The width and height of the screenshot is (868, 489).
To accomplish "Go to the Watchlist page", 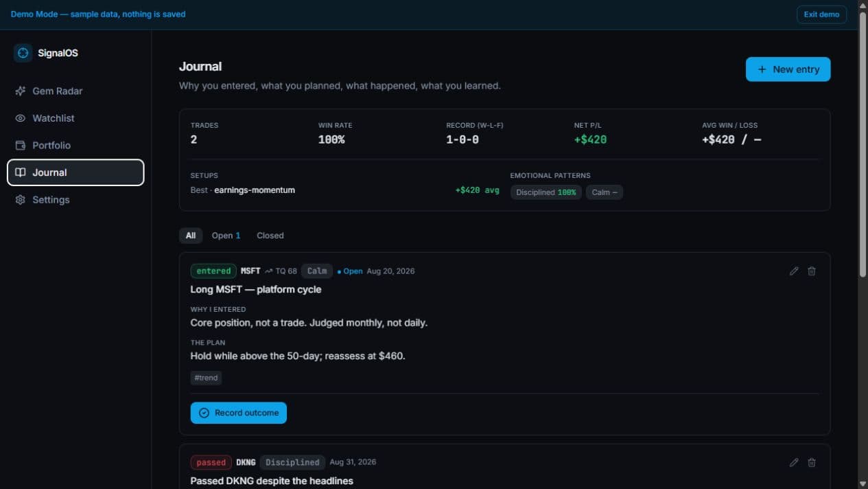I will 75,118.
